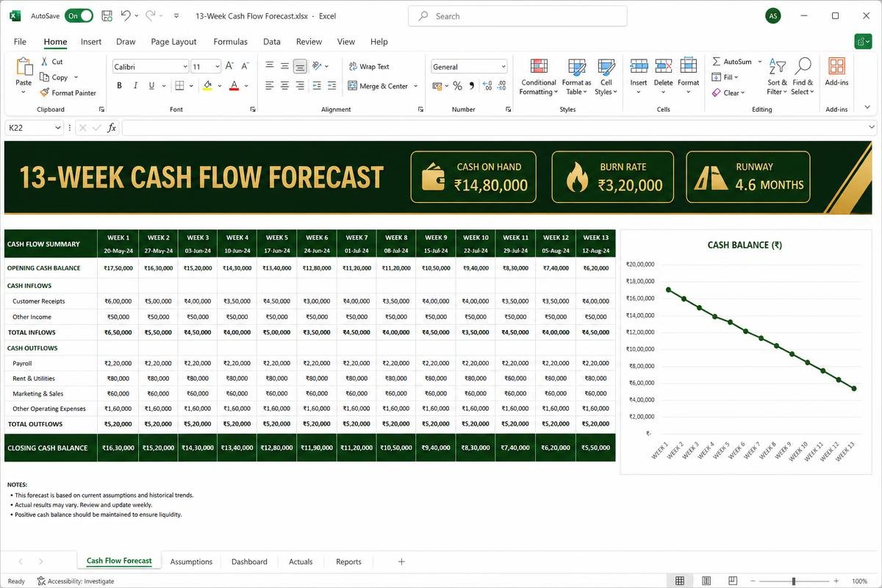Image resolution: width=882 pixels, height=588 pixels.
Task: Click the zoom out minus in status bar
Action: pos(752,581)
